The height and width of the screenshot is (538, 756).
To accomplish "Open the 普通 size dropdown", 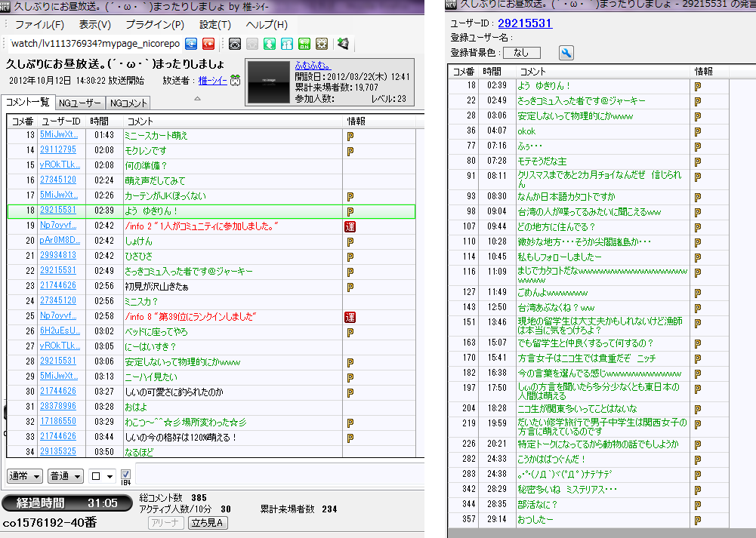I will (65, 476).
